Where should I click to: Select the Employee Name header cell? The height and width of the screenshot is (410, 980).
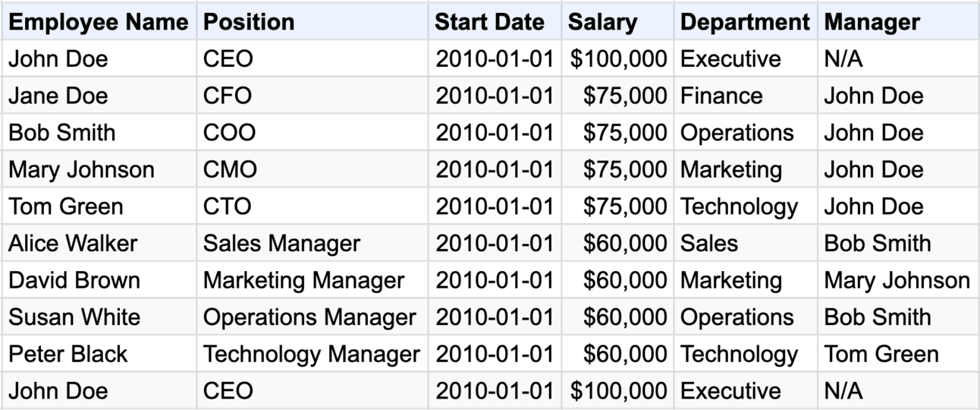click(x=99, y=22)
